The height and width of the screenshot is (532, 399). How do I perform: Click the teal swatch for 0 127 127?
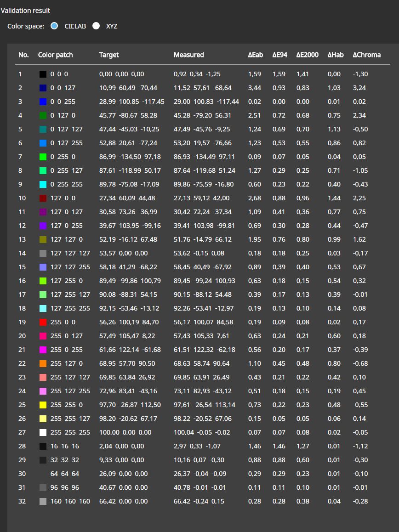point(43,129)
